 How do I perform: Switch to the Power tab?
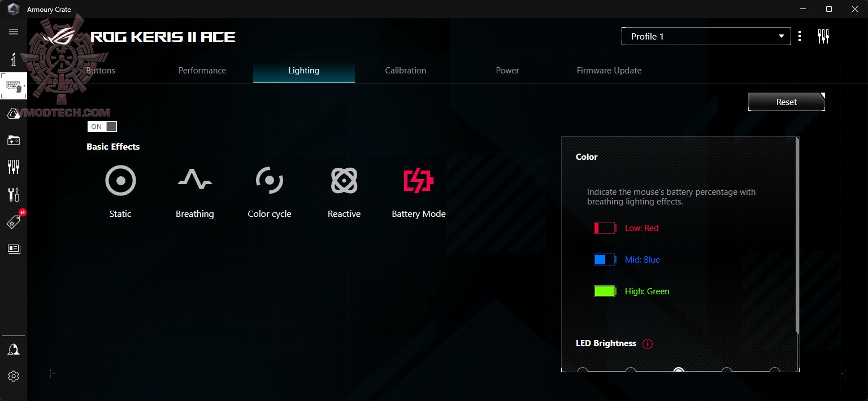click(507, 71)
